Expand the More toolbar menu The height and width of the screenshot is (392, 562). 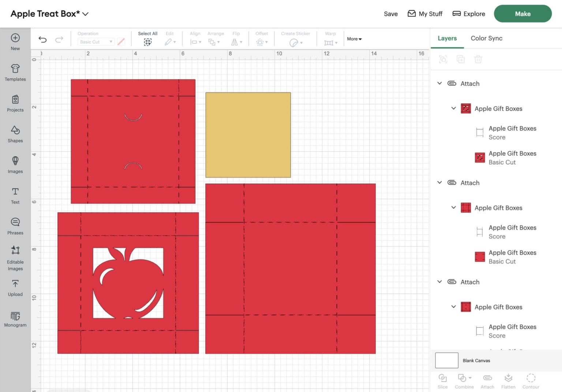coord(354,39)
